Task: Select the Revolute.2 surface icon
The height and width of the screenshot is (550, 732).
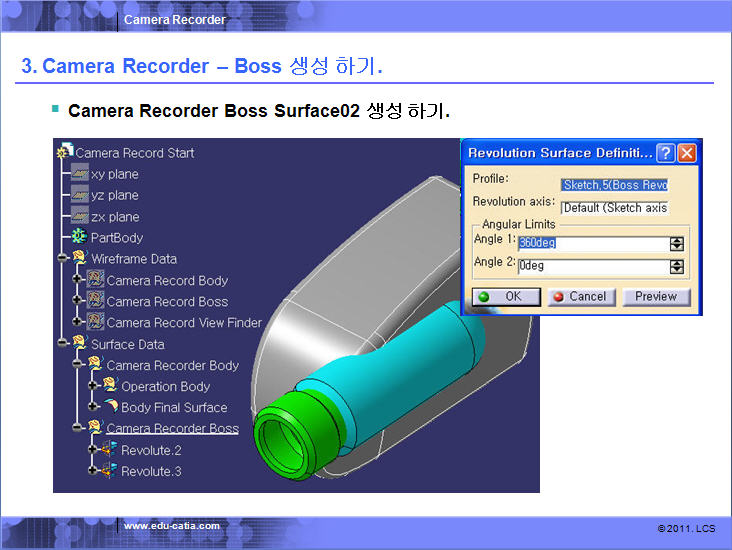Action: coord(109,450)
